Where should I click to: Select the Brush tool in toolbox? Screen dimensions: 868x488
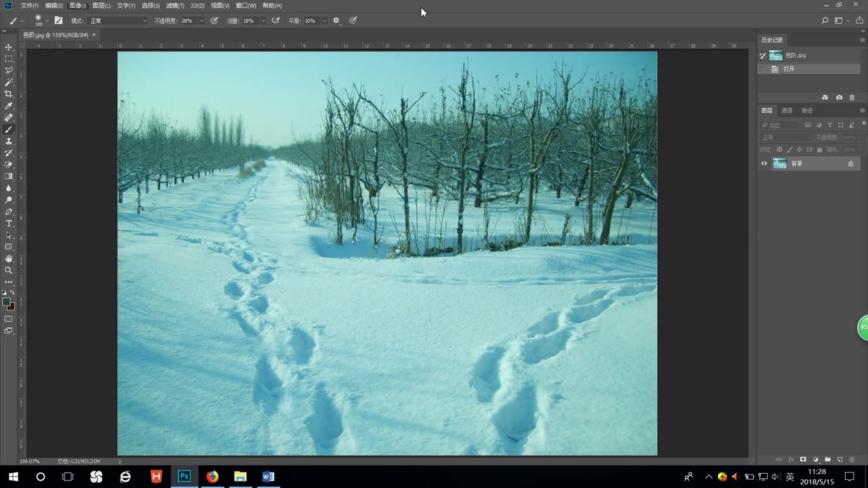(x=9, y=129)
